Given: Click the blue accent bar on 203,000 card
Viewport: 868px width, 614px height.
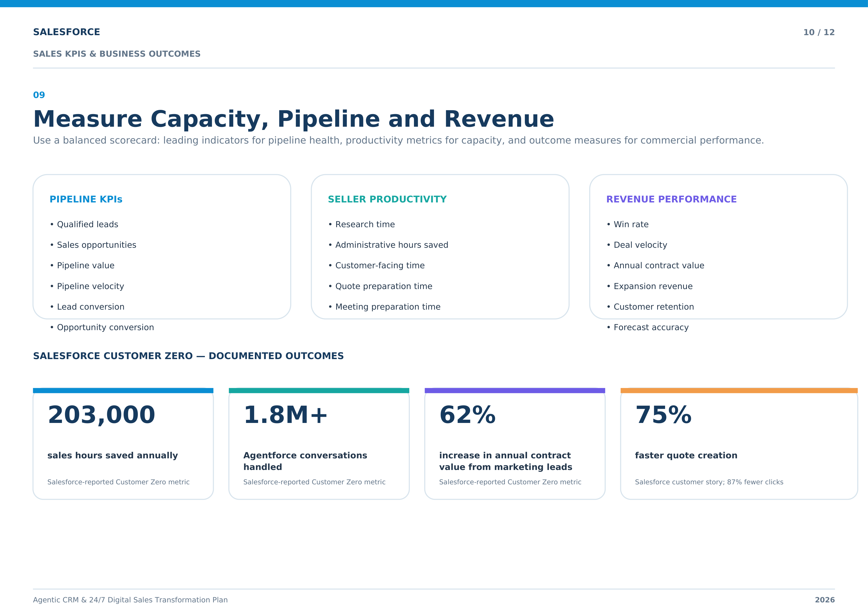Looking at the screenshot, I should click(123, 391).
